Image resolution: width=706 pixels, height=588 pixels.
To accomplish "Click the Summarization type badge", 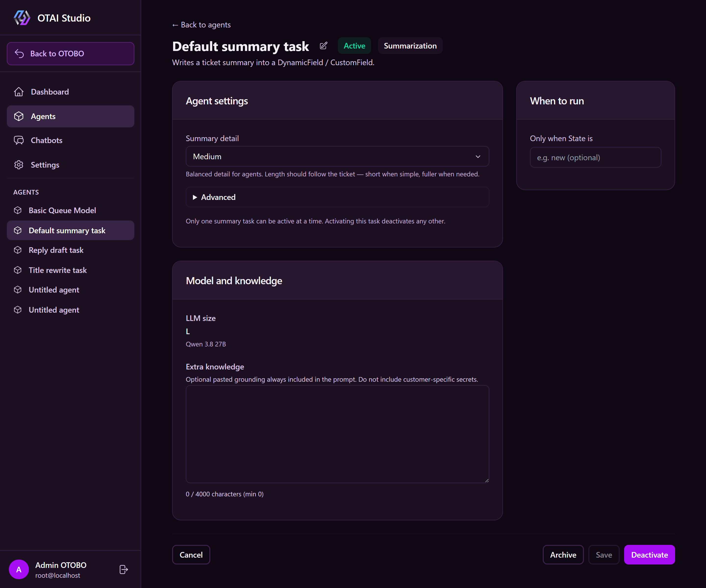I will [x=410, y=46].
